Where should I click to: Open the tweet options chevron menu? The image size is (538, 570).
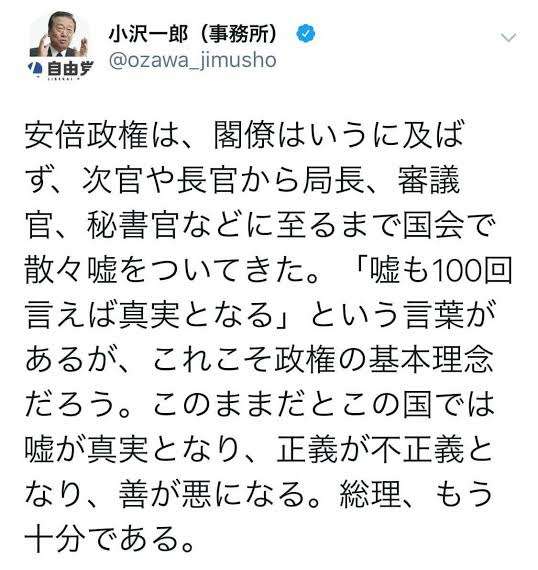(x=509, y=37)
